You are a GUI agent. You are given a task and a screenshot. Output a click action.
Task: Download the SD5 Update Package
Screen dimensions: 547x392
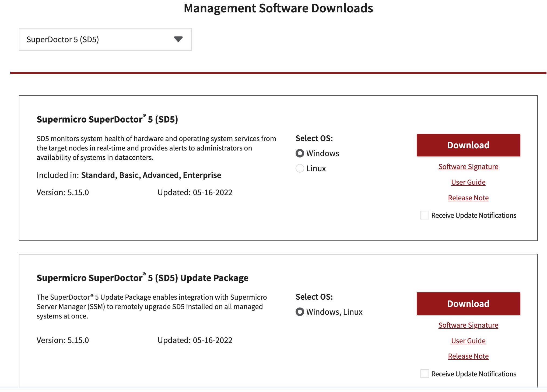[x=468, y=304]
